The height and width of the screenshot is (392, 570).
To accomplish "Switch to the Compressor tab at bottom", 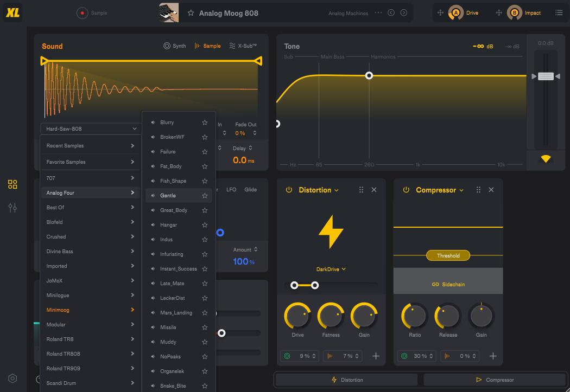I will coord(495,380).
